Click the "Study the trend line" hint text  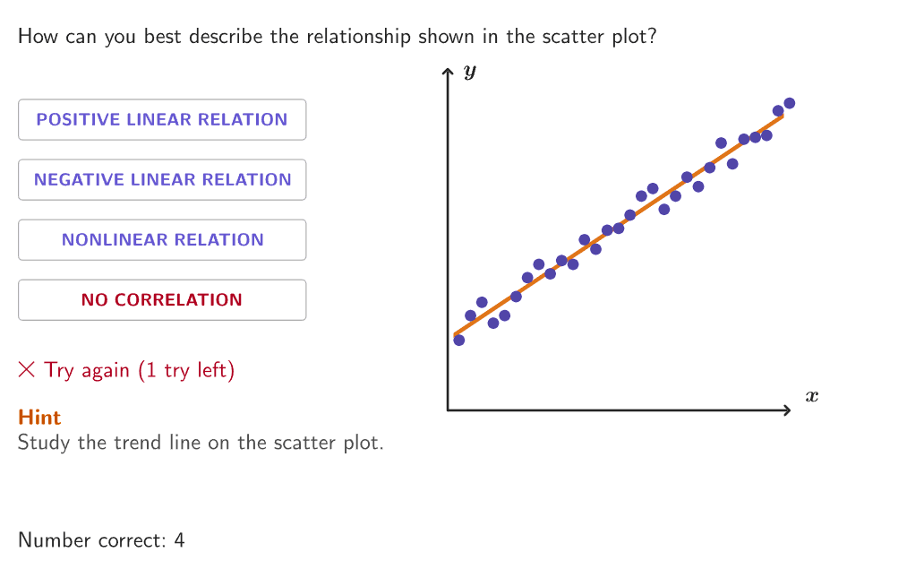pyautogui.click(x=201, y=443)
